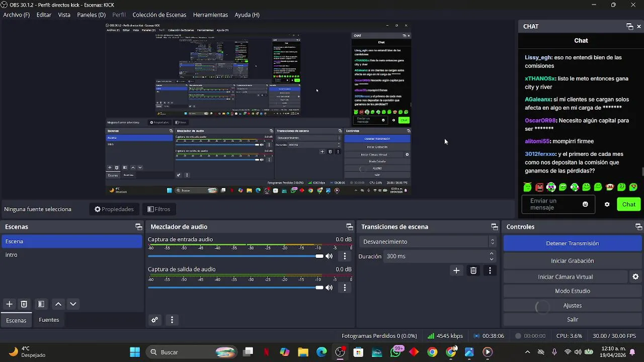Open emoji picker in chat input

click(x=585, y=204)
